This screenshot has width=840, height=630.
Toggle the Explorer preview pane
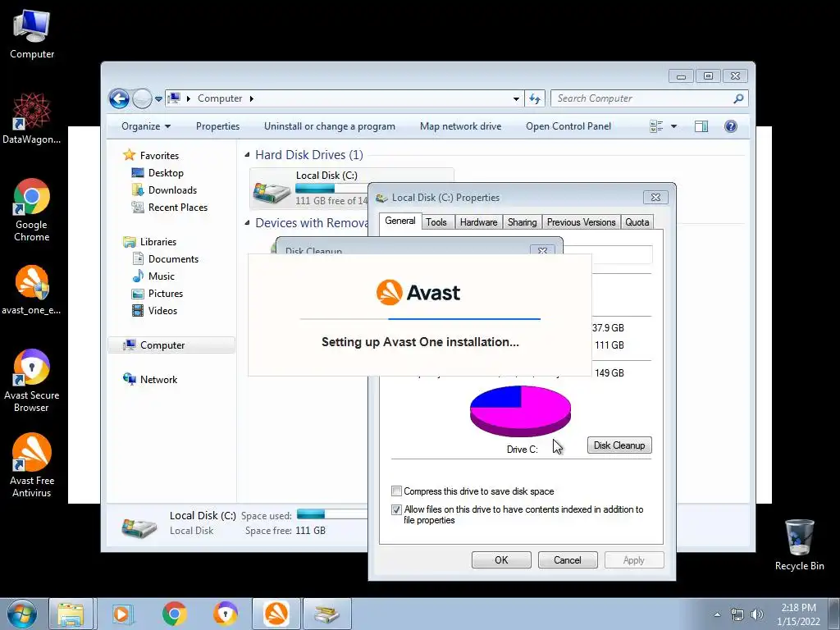point(701,126)
